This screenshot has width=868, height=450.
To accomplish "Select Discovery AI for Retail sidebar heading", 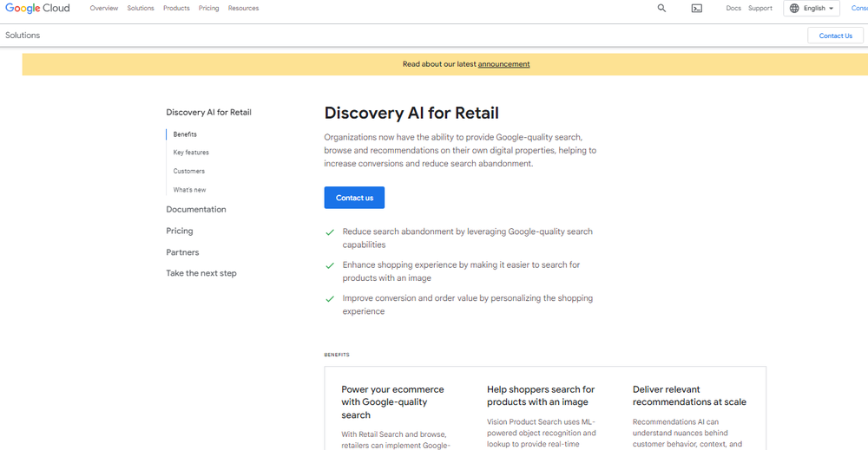I will (x=208, y=112).
